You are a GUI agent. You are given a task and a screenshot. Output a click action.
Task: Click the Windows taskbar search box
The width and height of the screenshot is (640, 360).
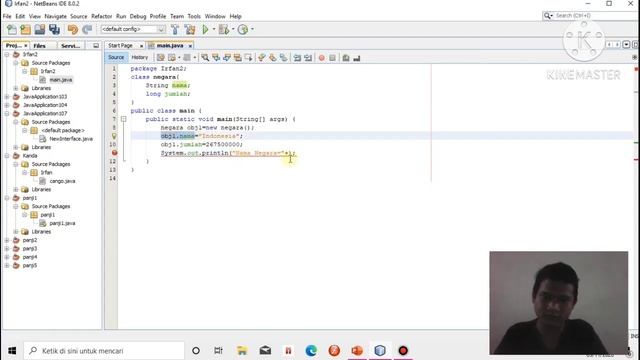pyautogui.click(x=104, y=351)
